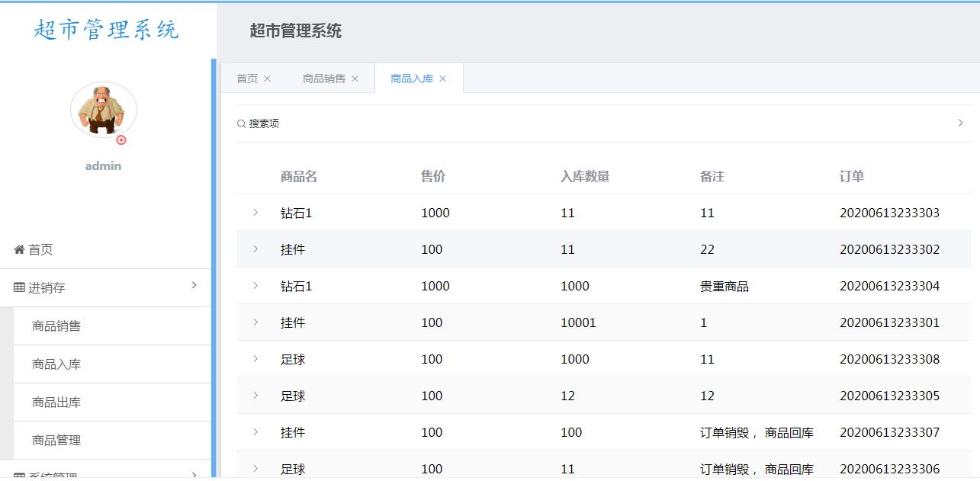Click the red status dot under avatar
This screenshot has width=980, height=481.
point(121,140)
